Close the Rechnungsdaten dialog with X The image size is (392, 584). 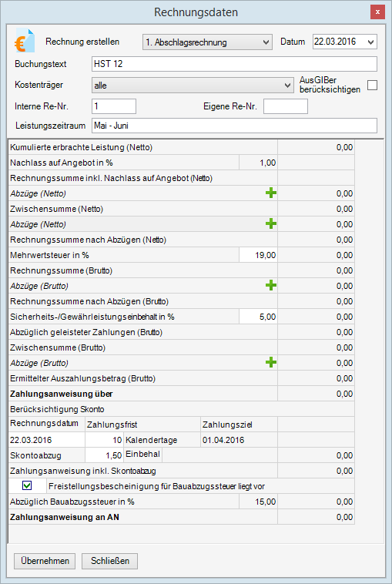(x=377, y=12)
